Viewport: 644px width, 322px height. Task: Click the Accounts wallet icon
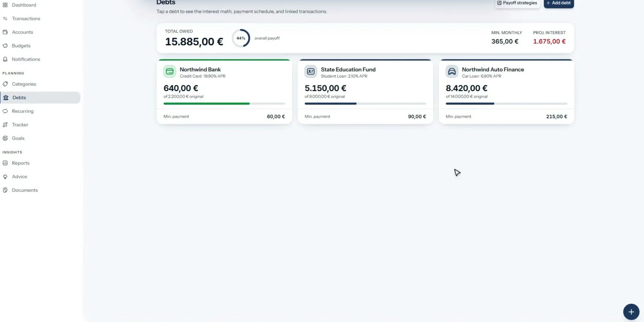5,32
